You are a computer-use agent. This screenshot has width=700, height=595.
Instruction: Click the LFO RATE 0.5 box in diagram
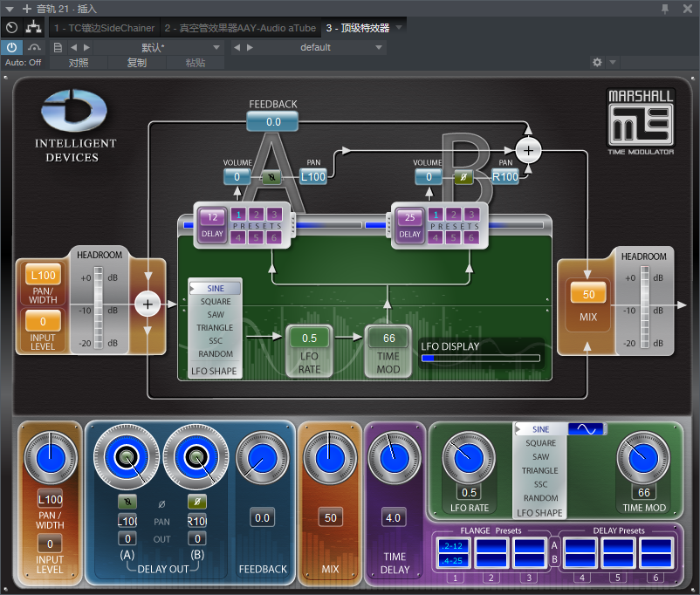[309, 338]
